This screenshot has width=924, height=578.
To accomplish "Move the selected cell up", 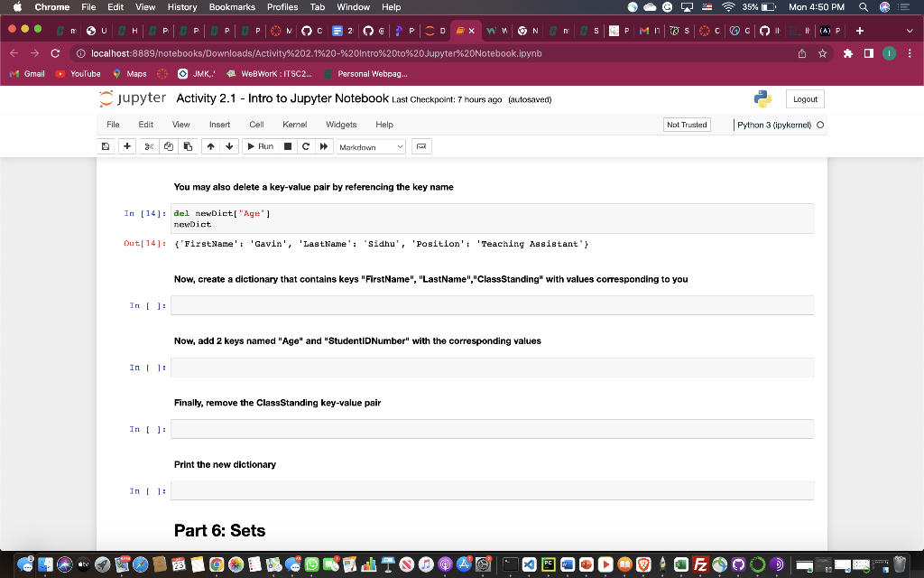I will click(210, 146).
